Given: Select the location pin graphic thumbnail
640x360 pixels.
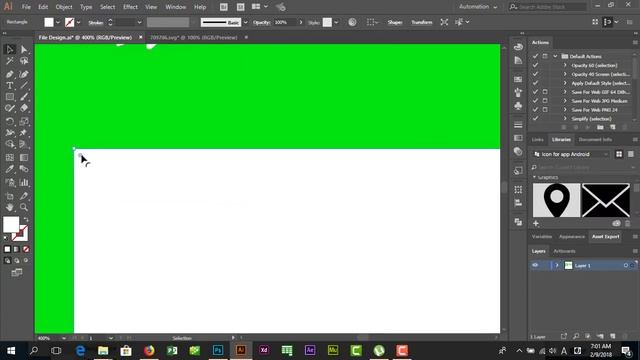Looking at the screenshot, I should pyautogui.click(x=556, y=200).
